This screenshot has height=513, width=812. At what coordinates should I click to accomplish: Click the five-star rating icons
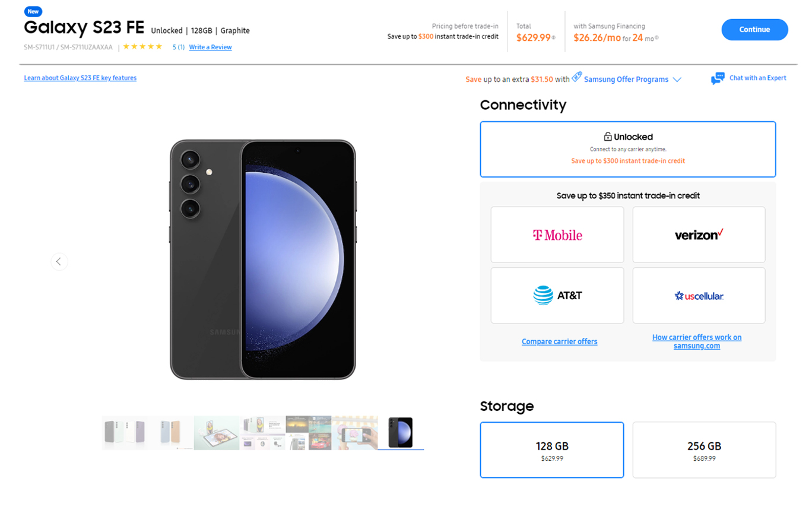click(142, 47)
